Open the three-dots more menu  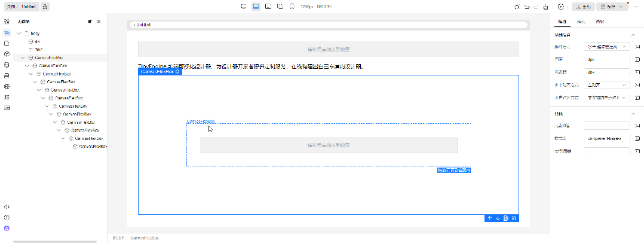635,7
